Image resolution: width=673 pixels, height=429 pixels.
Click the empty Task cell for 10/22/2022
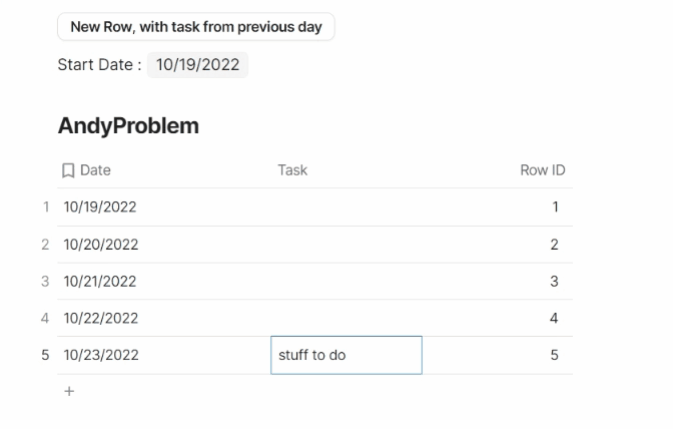point(346,318)
